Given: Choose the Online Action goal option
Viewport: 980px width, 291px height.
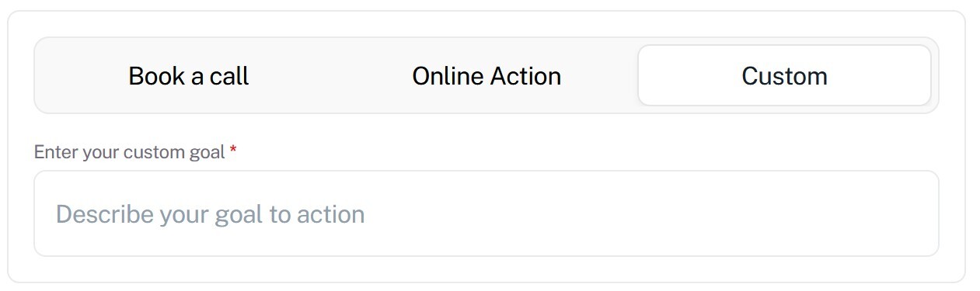Looking at the screenshot, I should 487,76.
